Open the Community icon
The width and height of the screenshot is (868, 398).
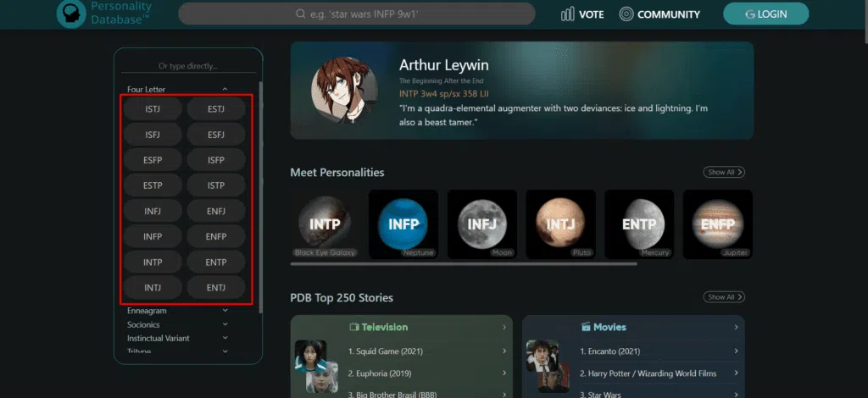[x=626, y=14]
